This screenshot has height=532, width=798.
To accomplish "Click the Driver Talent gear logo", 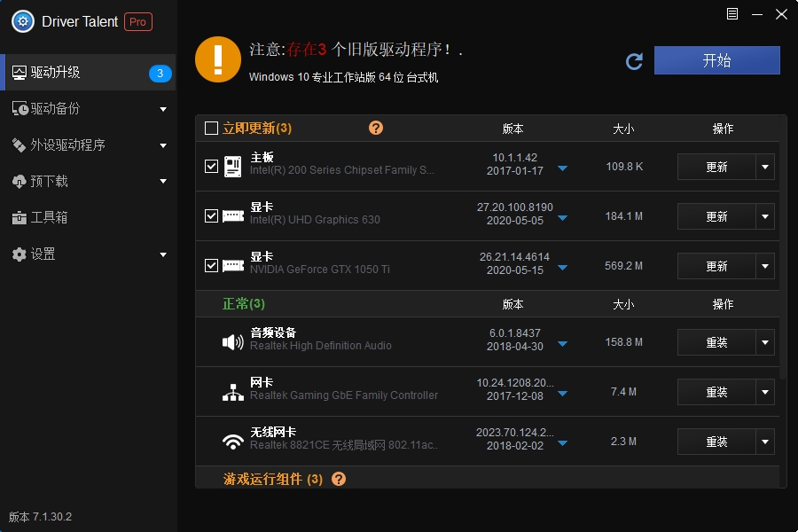I will click(23, 21).
